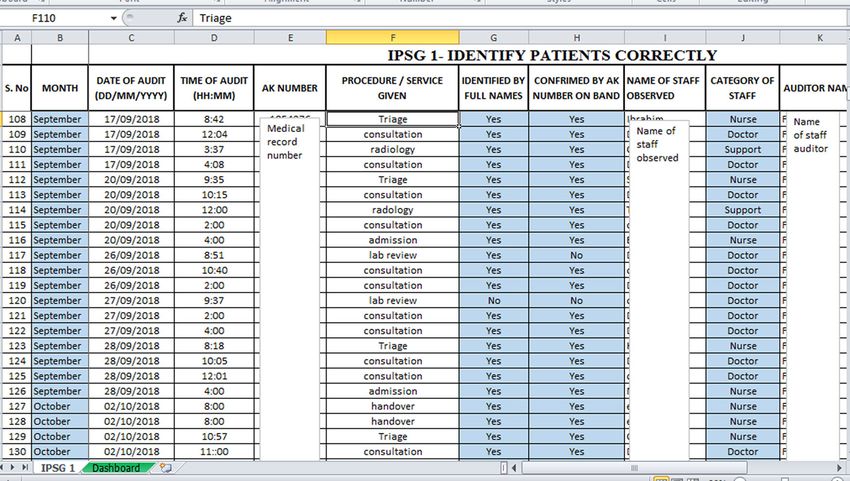850x481 pixels.
Task: Click 'Support' category cell in row 110
Action: (743, 150)
